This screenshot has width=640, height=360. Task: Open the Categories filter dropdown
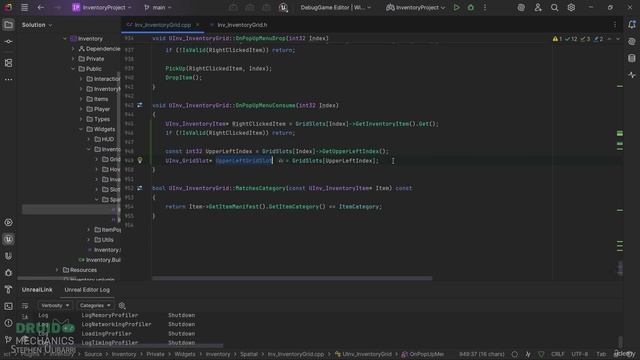tap(95, 305)
